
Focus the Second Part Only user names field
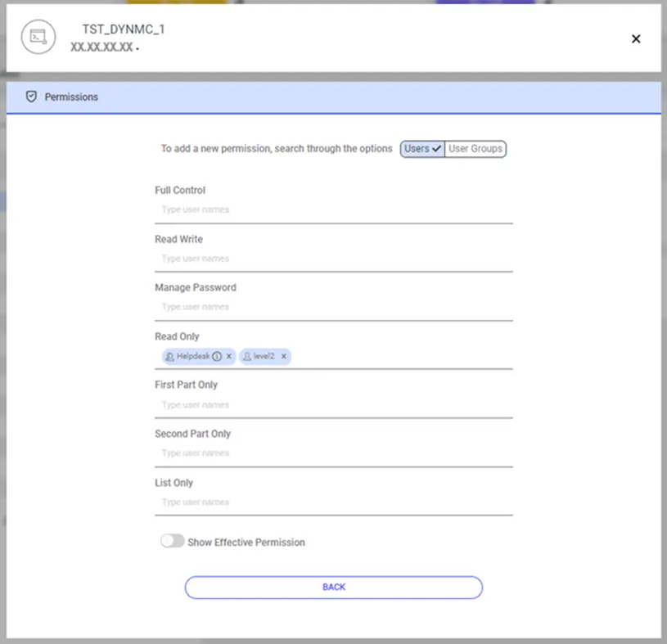334,453
